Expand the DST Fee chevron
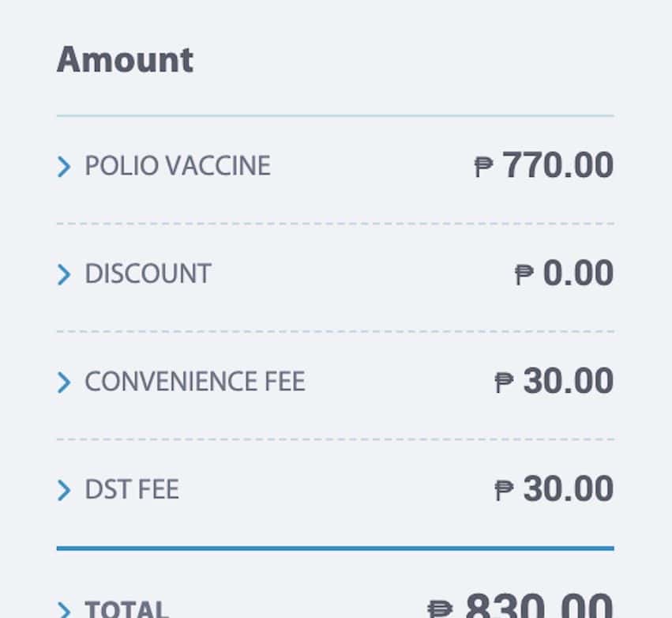The width and height of the screenshot is (672, 618). tap(64, 490)
